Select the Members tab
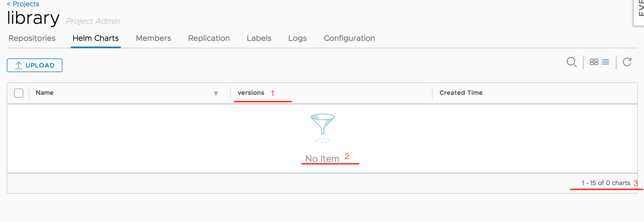The width and height of the screenshot is (644, 222). tap(153, 38)
